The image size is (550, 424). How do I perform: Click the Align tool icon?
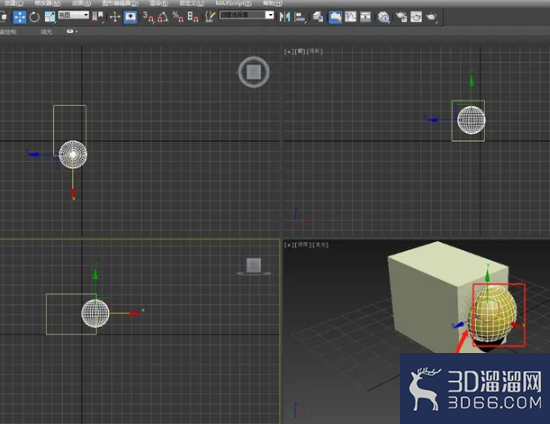coord(300,17)
